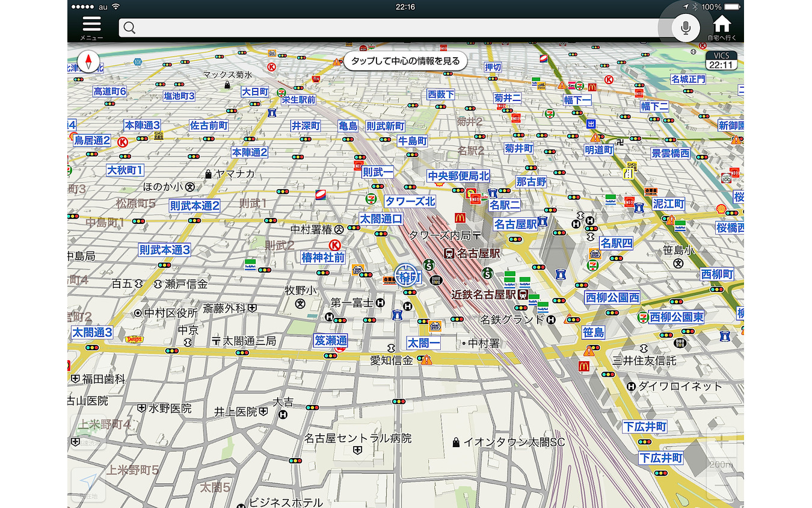Tap shop icon beside ヤマナカ
812x508 pixels.
[208, 174]
